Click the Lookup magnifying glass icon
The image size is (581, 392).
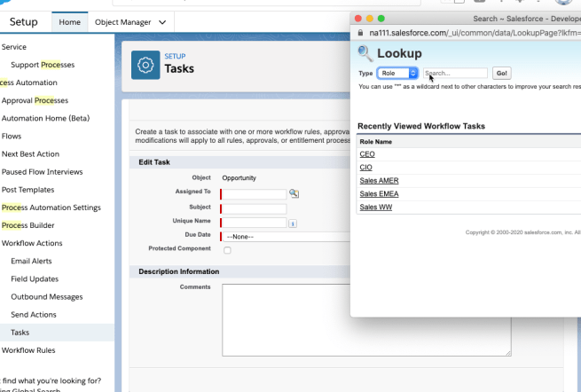coord(365,54)
